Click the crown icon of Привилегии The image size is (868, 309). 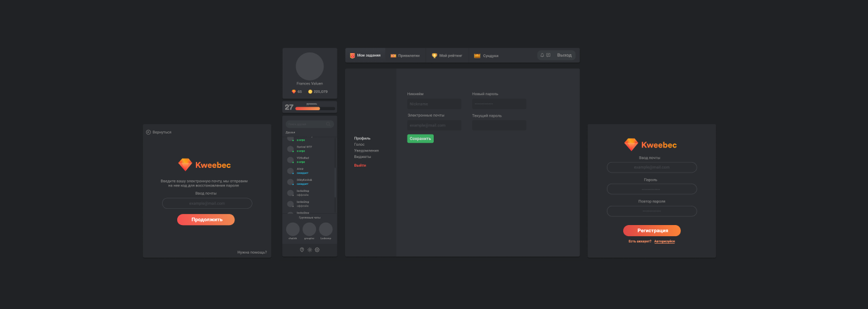tap(393, 55)
